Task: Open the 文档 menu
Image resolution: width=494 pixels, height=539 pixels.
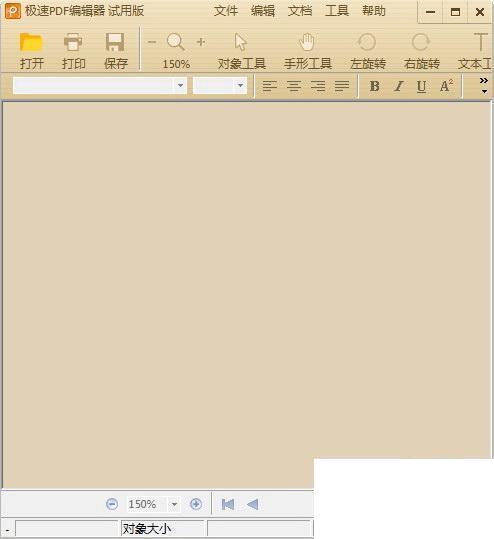Action: point(300,11)
